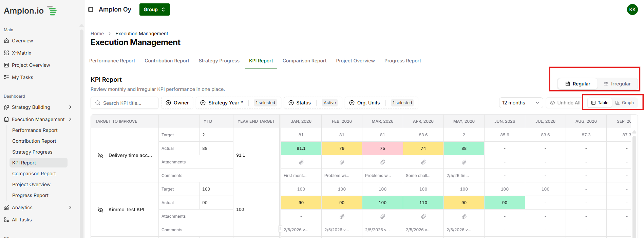Switch to Irregular KPI view
Image resolution: width=644 pixels, height=238 pixels.
tap(617, 84)
